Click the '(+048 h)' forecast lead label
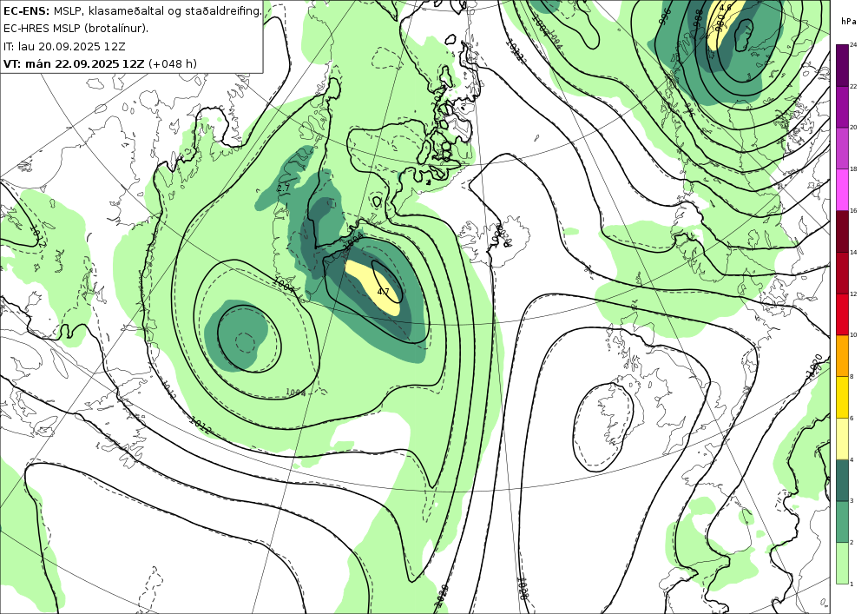 pyautogui.click(x=173, y=63)
